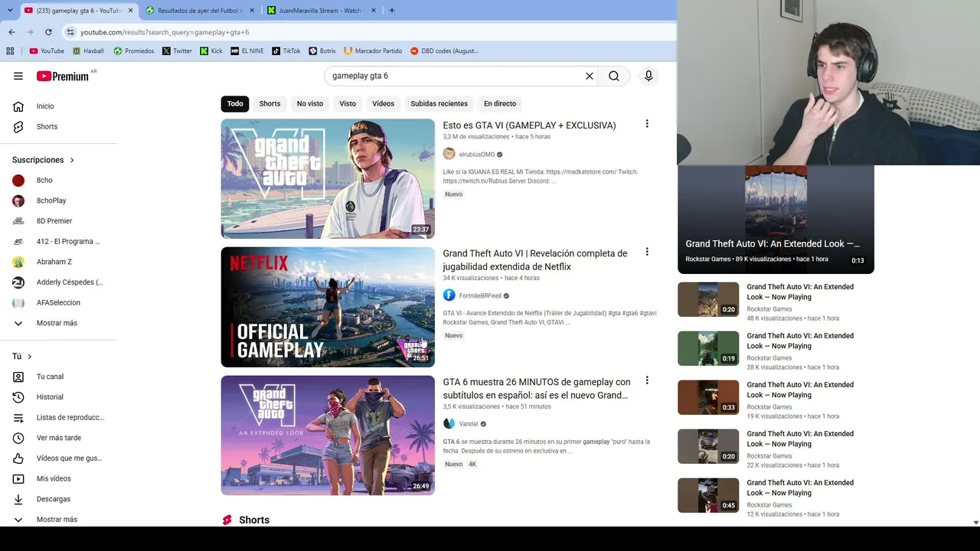Open the tab search dropdown arrow
Viewport: 980px width, 551px height.
pyautogui.click(x=10, y=11)
